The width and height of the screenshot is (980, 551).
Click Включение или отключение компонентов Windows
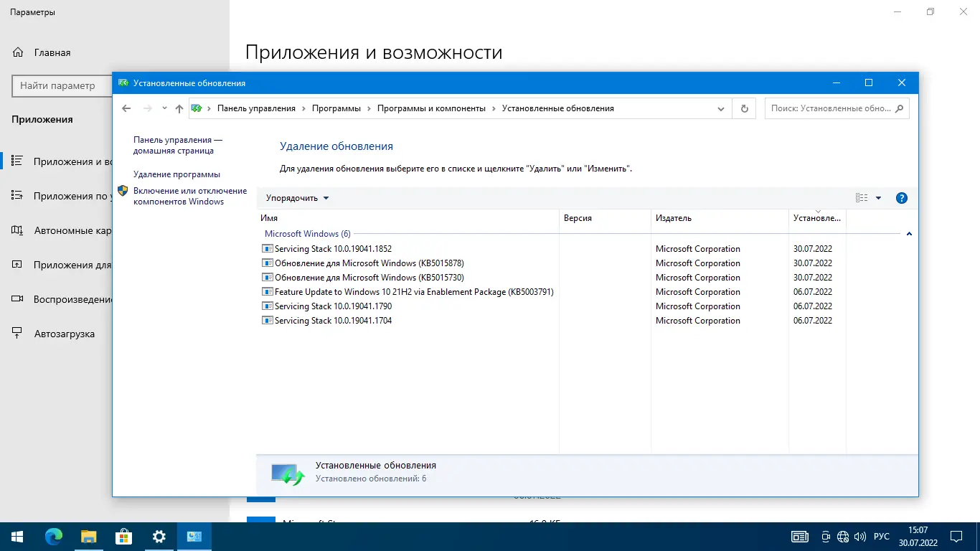[x=189, y=195]
